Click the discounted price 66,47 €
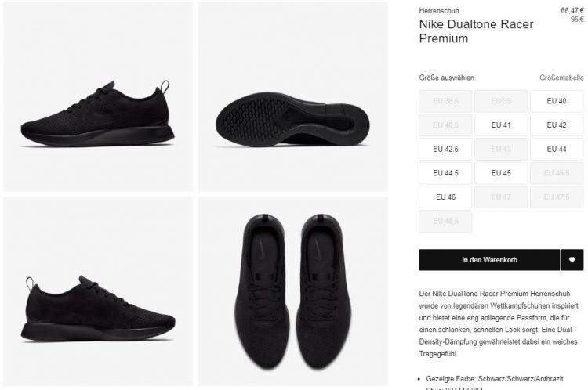 coord(572,10)
